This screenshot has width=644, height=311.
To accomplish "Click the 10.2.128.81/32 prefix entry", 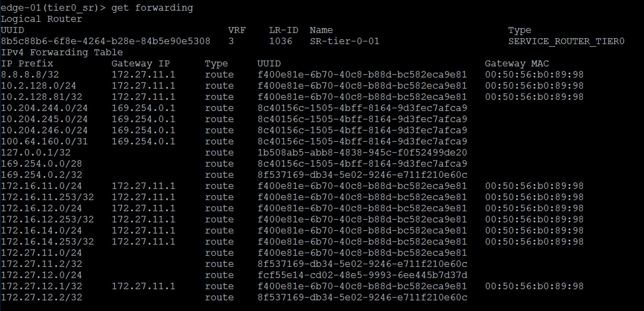I will point(41,97).
